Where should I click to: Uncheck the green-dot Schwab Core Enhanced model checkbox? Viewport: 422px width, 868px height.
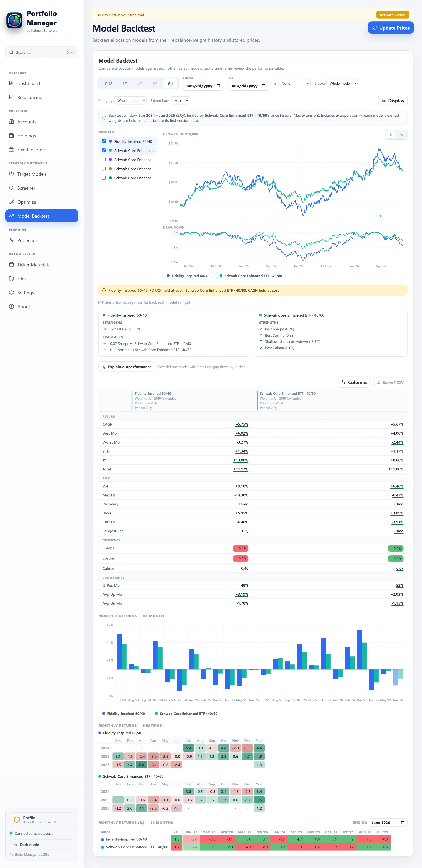point(104,150)
